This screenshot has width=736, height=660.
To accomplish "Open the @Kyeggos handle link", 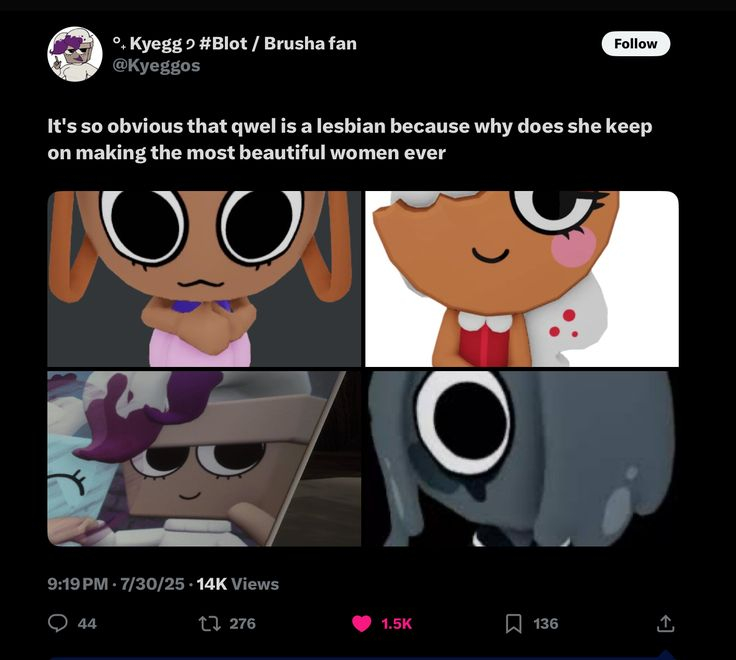I will 156,65.
